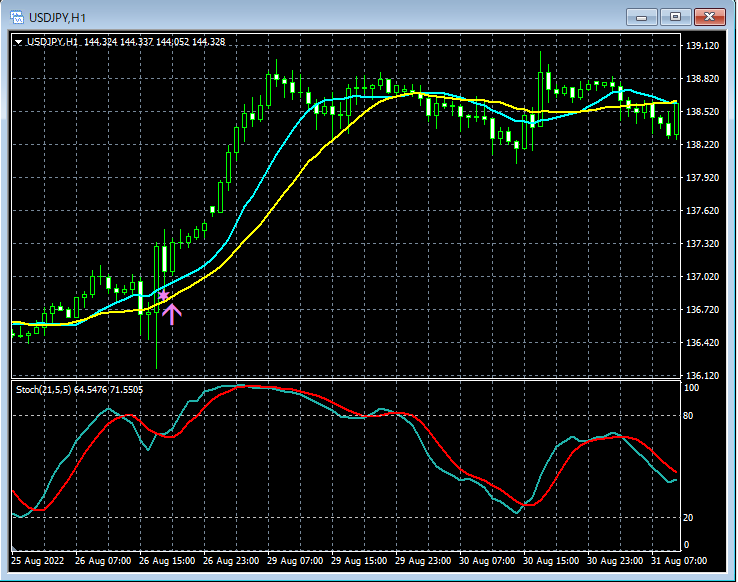This screenshot has width=738, height=582.
Task: Click the 136.420 price axis label
Action: point(702,342)
